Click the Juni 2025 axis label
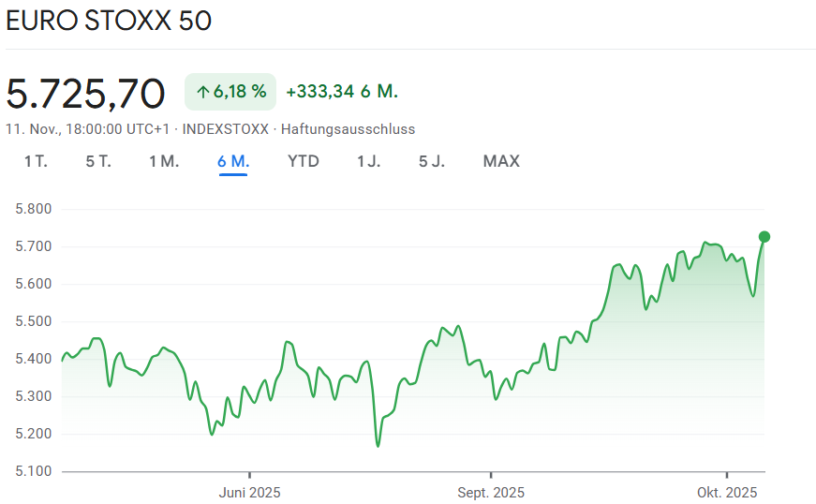 [x=249, y=493]
